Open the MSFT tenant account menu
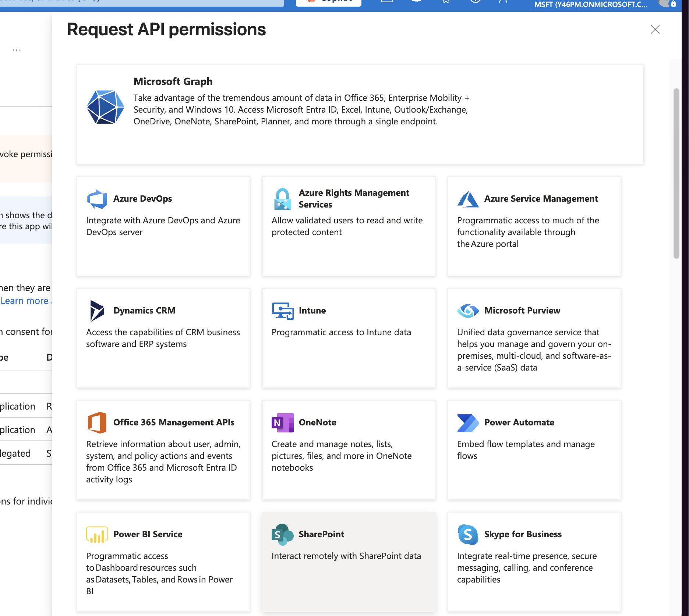The image size is (689, 616). 591,5
